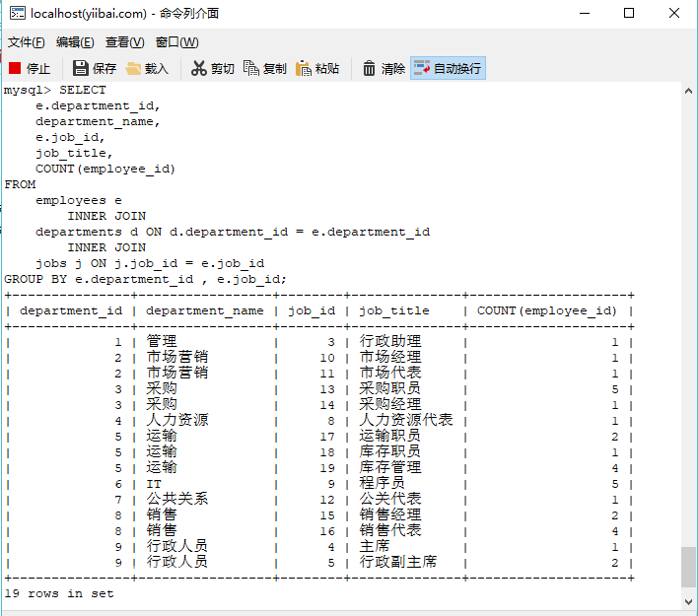Click the 'COUNT(employee_id)' line in the query
The width and height of the screenshot is (698, 616).
(105, 170)
